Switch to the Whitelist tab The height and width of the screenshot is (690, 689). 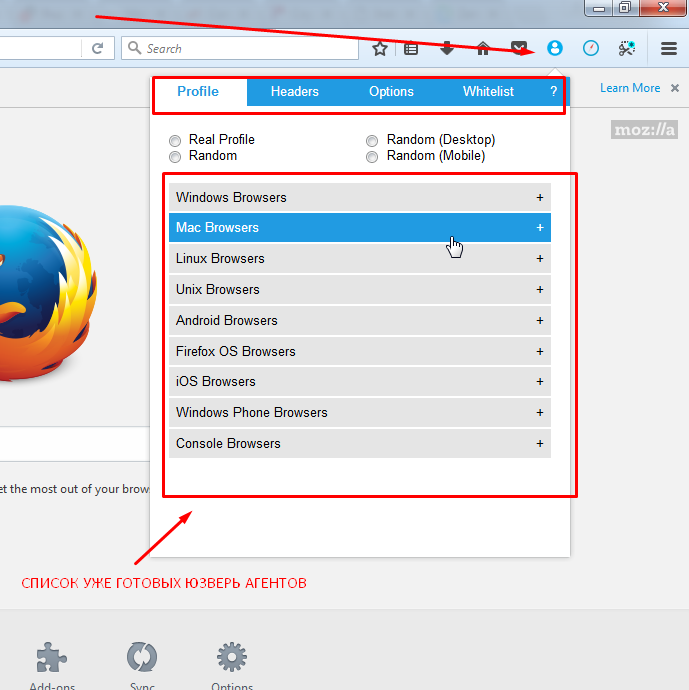[488, 92]
